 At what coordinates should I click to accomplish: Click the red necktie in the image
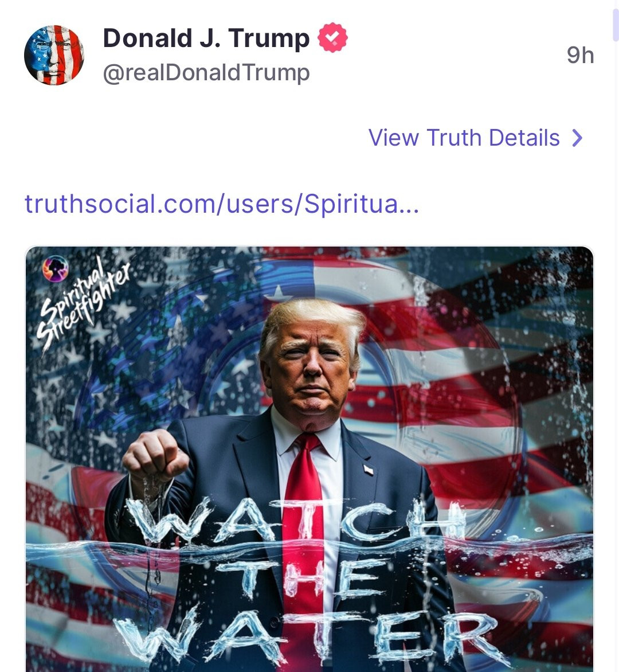(304, 549)
